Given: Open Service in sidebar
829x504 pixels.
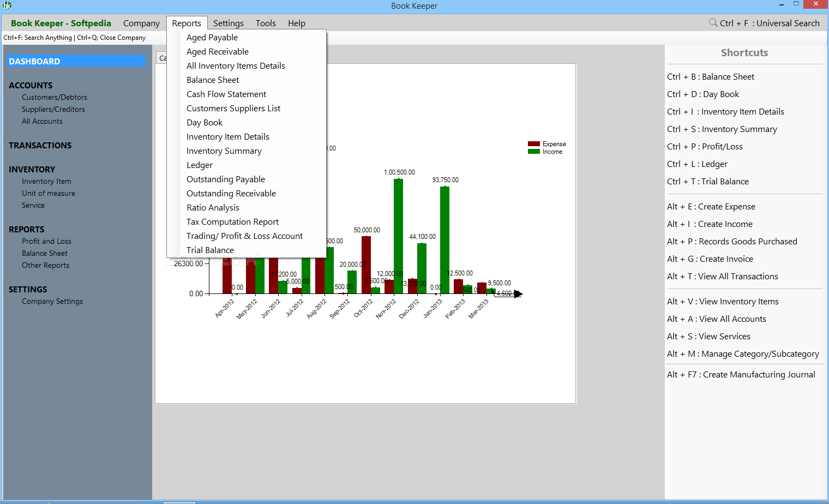Looking at the screenshot, I should coord(33,205).
